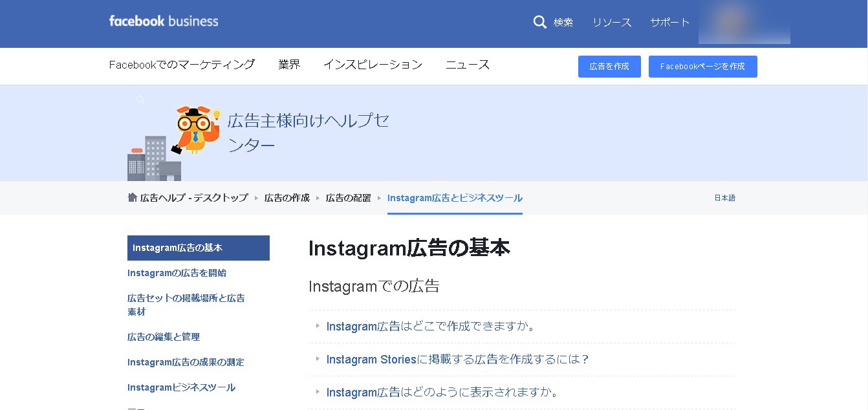Go to 広告の作成 breadcrumb

(287, 198)
